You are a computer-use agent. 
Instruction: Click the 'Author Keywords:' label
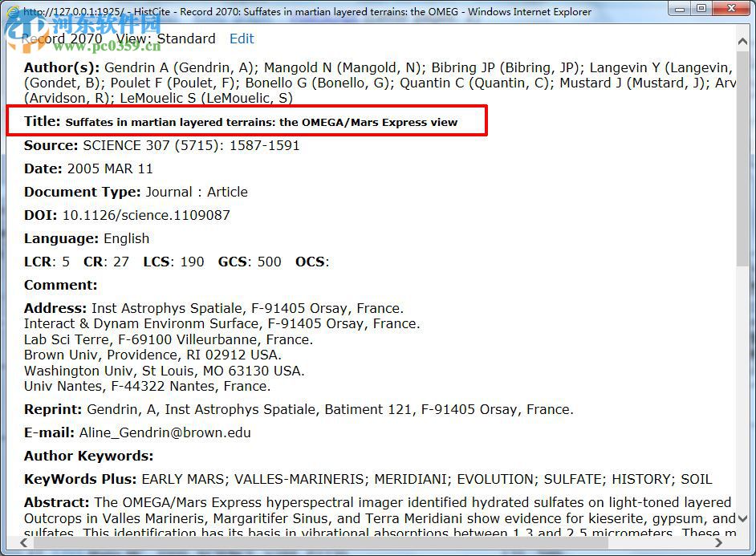pos(89,456)
